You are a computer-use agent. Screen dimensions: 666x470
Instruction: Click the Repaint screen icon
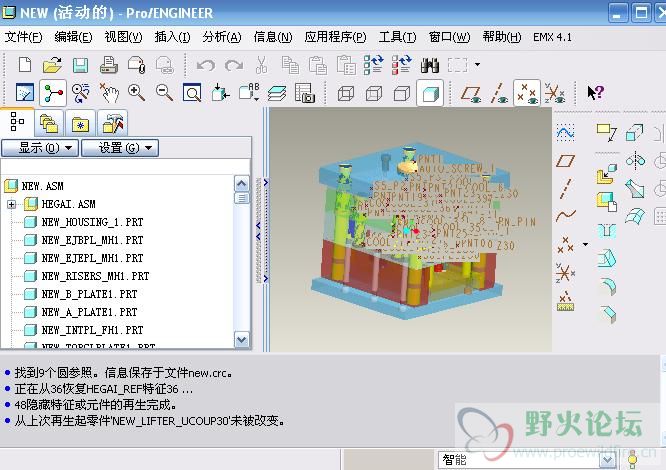[x=25, y=92]
